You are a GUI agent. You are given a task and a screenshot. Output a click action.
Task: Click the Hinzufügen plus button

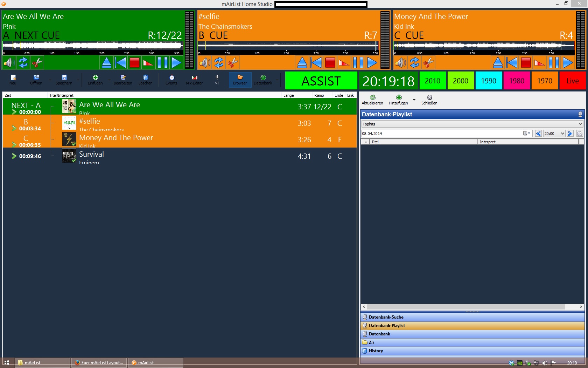398,100
